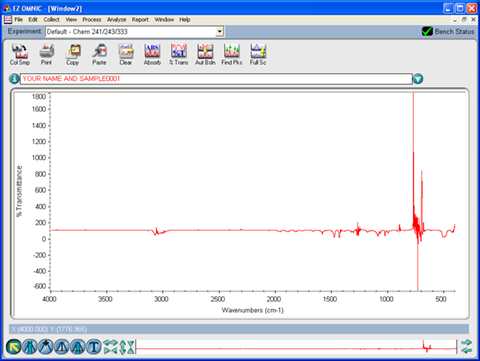This screenshot has height=361, width=480.
Task: Open the spectrum title dropdown arrow
Action: pos(418,79)
